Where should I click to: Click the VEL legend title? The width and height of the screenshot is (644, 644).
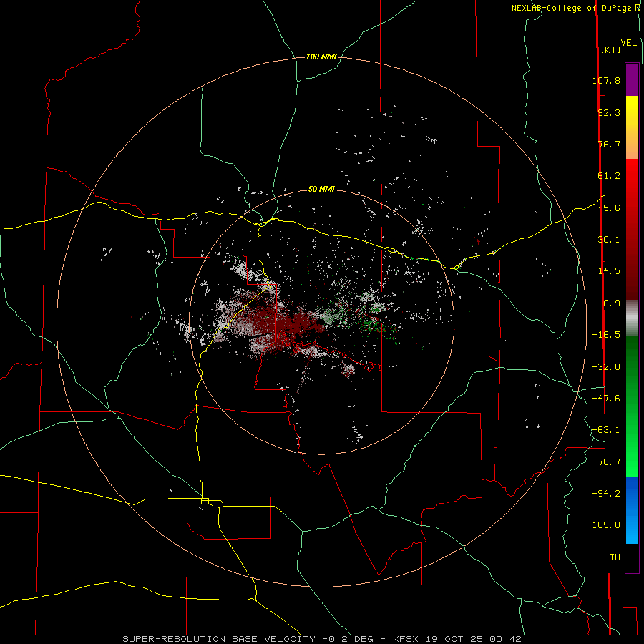pos(629,43)
